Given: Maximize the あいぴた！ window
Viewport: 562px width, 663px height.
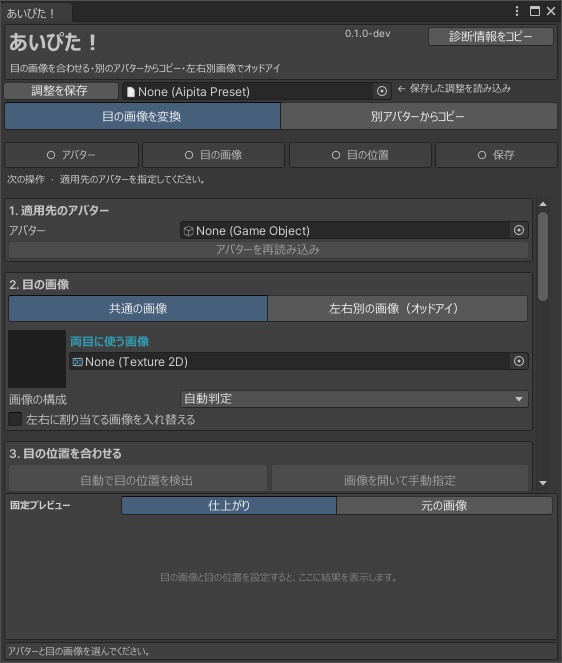Looking at the screenshot, I should click(x=535, y=11).
